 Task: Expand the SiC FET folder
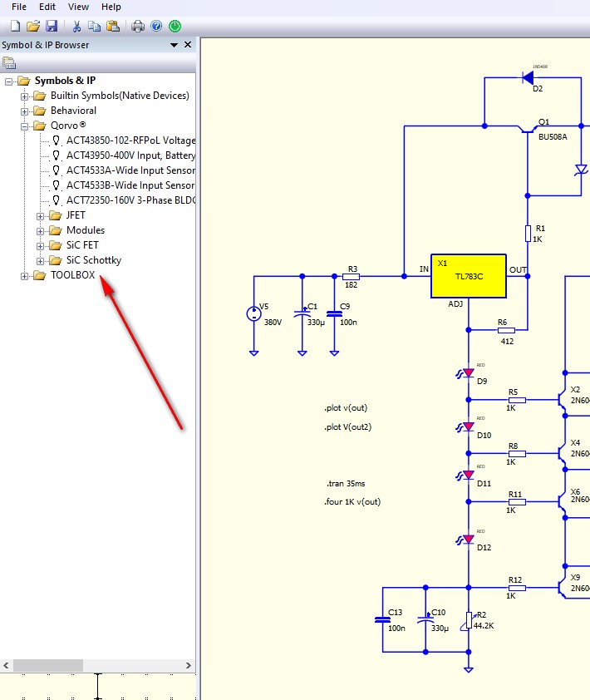pyautogui.click(x=40, y=246)
